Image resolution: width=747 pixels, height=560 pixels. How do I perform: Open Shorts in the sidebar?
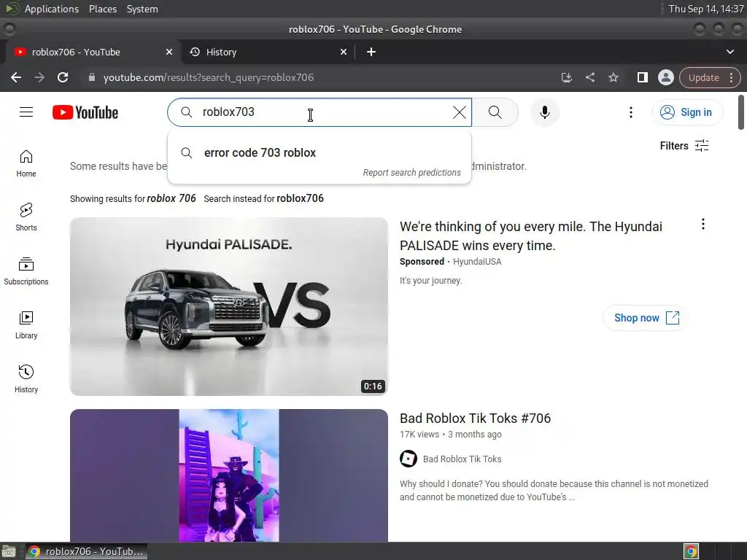[x=26, y=217]
